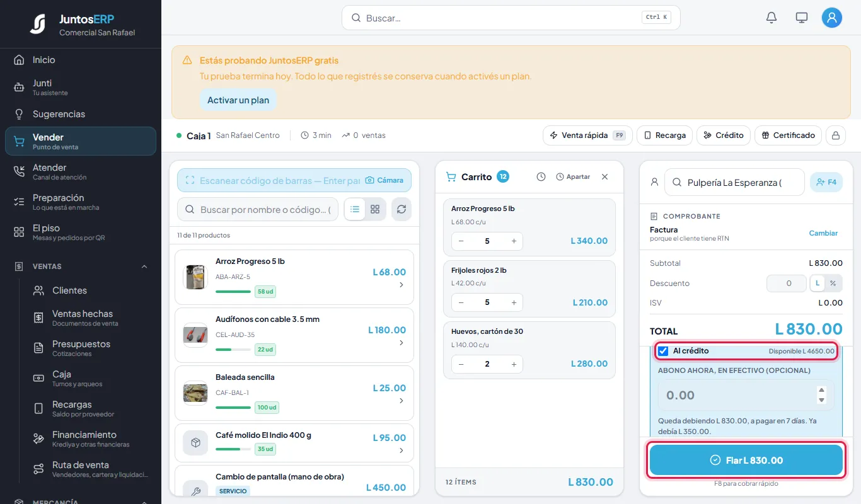Collapse the VENTAS sidebar section
Screen dimensions: 861x504
pyautogui.click(x=144, y=266)
